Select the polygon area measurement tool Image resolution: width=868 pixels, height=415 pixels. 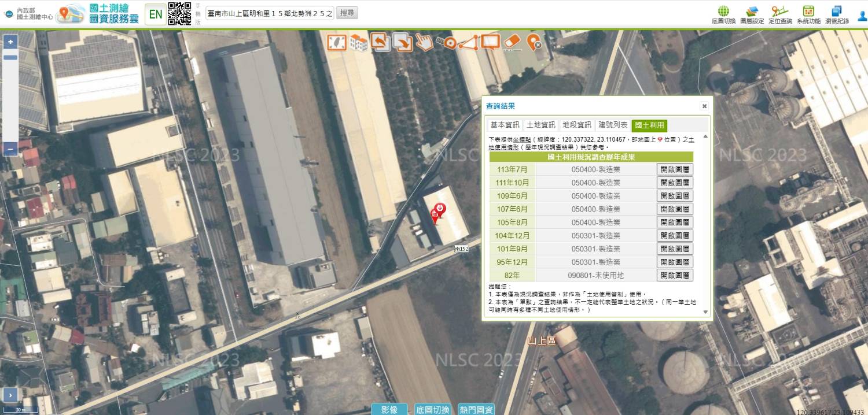(x=468, y=42)
